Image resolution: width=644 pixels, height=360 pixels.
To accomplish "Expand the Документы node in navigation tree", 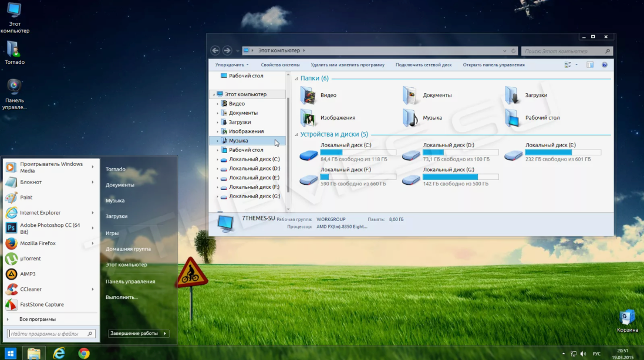I will [x=218, y=113].
